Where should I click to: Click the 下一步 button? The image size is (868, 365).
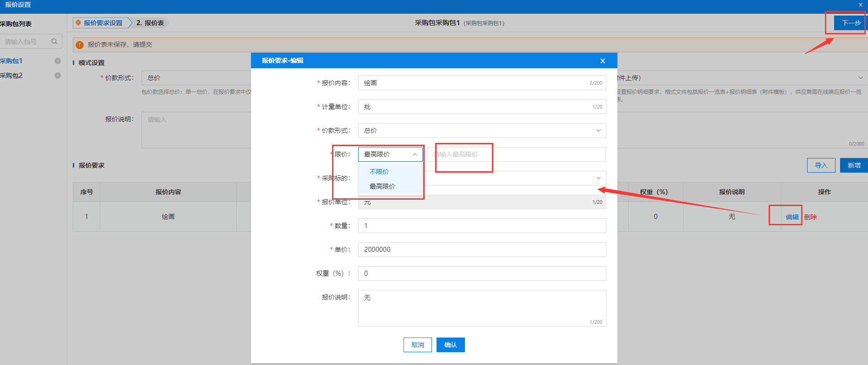(x=851, y=23)
